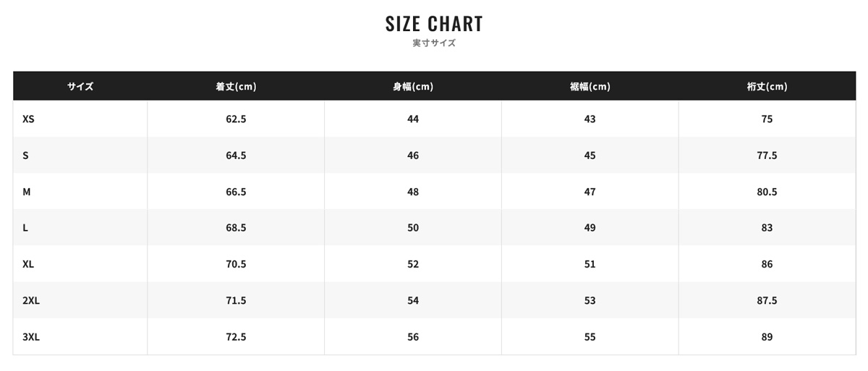Click the SIZE CHART heading
The height and width of the screenshot is (371, 868).
(434, 24)
